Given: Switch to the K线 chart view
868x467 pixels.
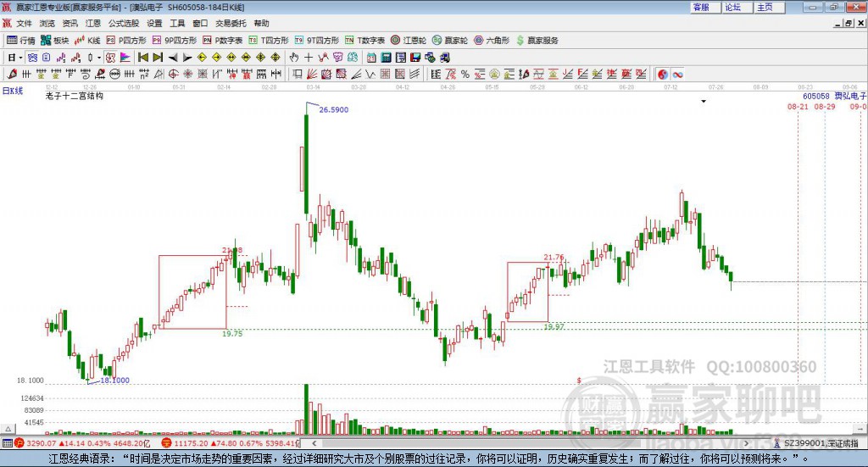Looking at the screenshot, I should coord(87,41).
